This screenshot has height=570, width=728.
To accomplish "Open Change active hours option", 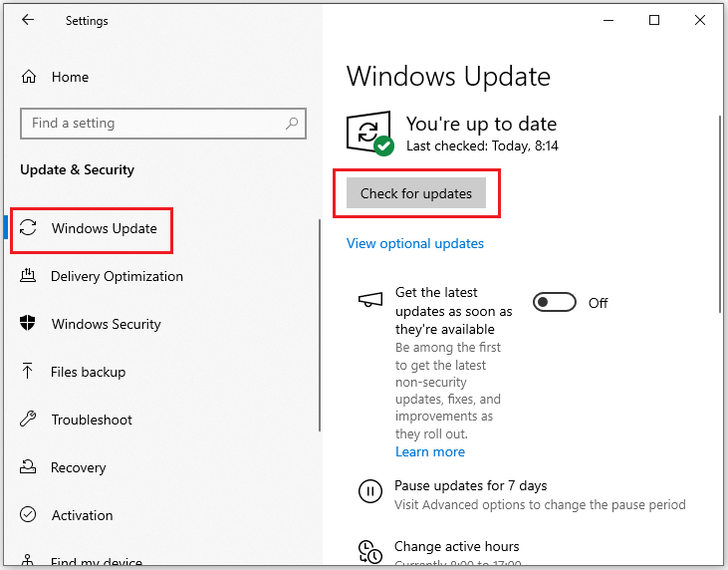I will tap(456, 546).
